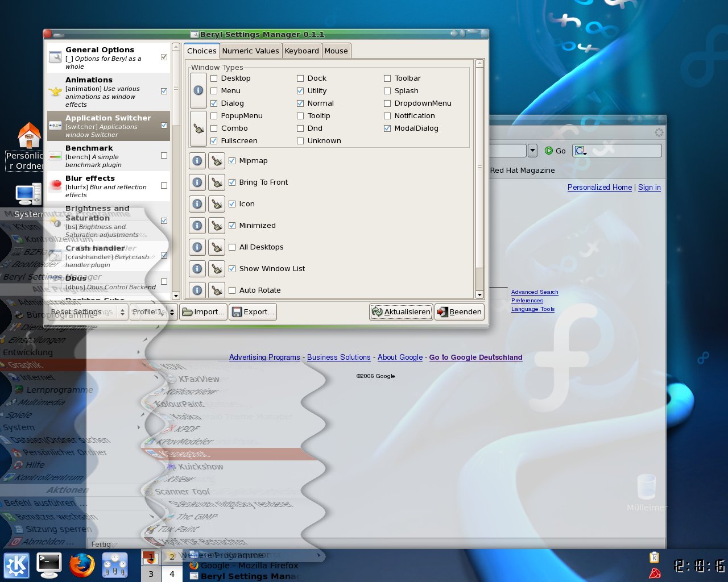Screen dimensions: 728x582
Task: Open Personalized Home link in Firefox
Action: pyautogui.click(x=599, y=188)
